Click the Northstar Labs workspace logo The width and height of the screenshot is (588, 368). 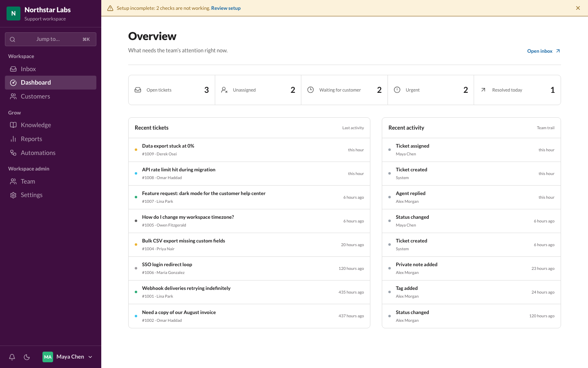pyautogui.click(x=13, y=13)
